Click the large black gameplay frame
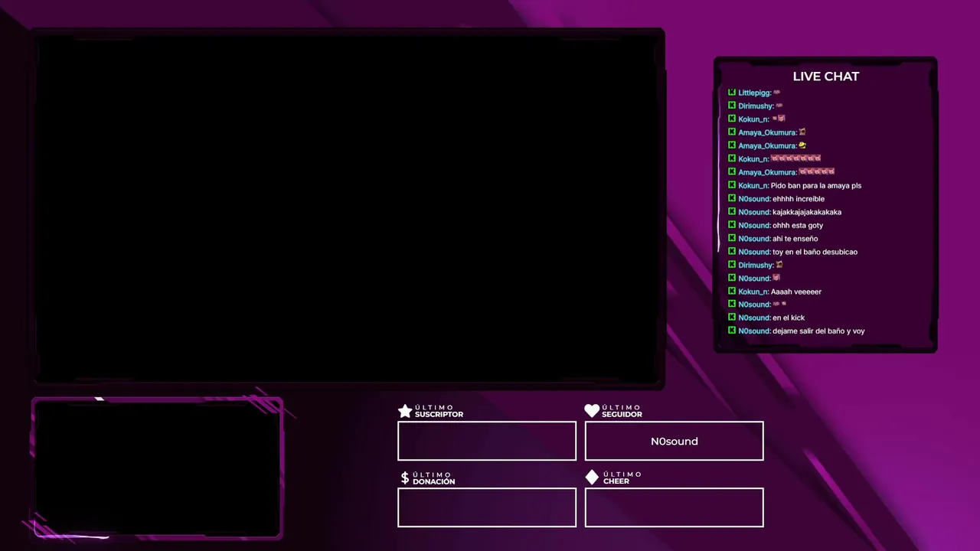 [x=348, y=208]
